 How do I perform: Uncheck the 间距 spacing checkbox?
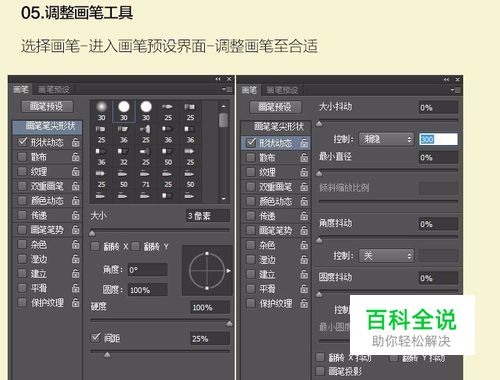(96, 338)
